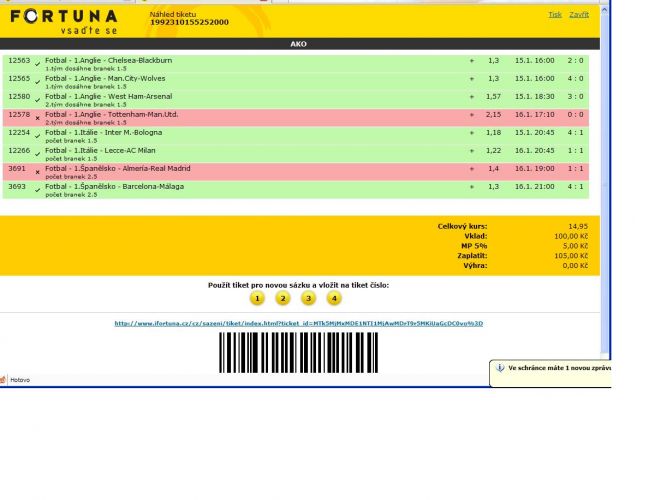This screenshot has width=655, height=500.
Task: Click the odds value 2,15
Action: tap(493, 114)
